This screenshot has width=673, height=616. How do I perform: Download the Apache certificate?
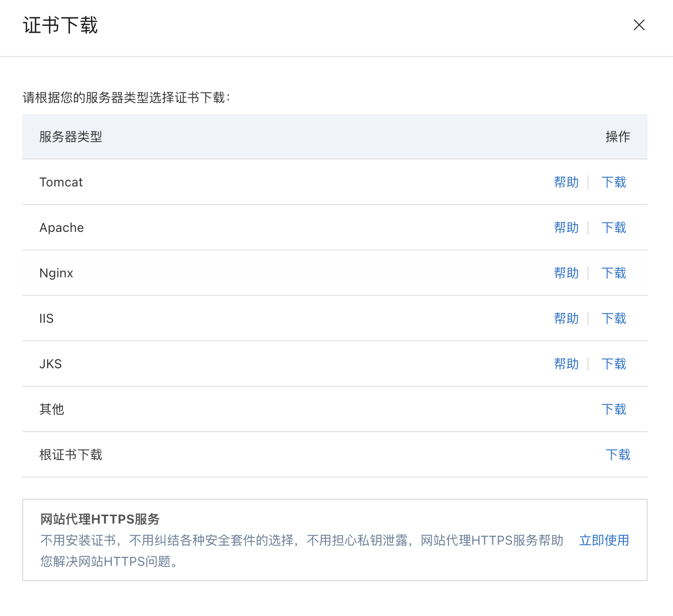pos(613,228)
